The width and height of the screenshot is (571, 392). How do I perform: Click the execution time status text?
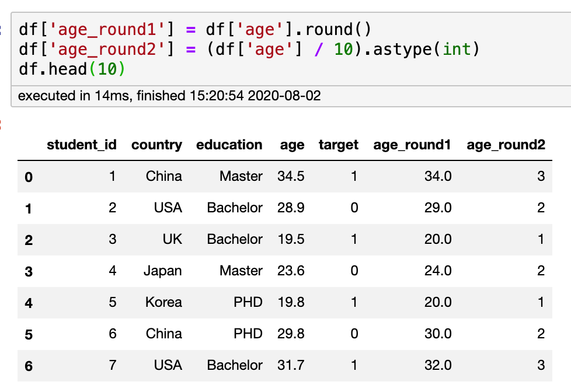tap(169, 96)
